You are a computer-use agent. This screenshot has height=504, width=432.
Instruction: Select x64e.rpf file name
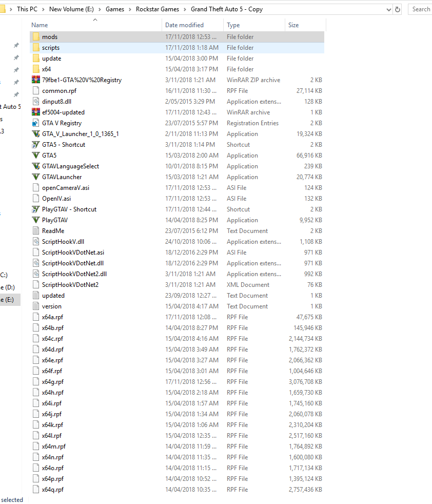pyautogui.click(x=52, y=360)
